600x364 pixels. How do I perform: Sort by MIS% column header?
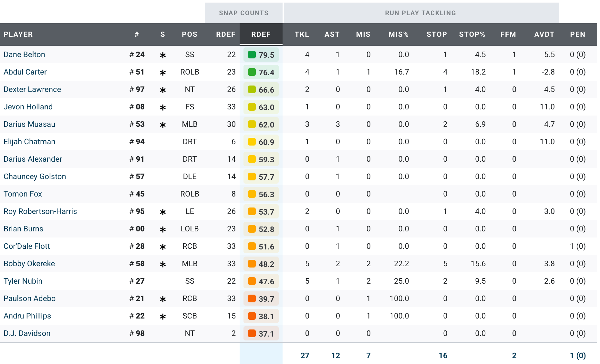[398, 35]
